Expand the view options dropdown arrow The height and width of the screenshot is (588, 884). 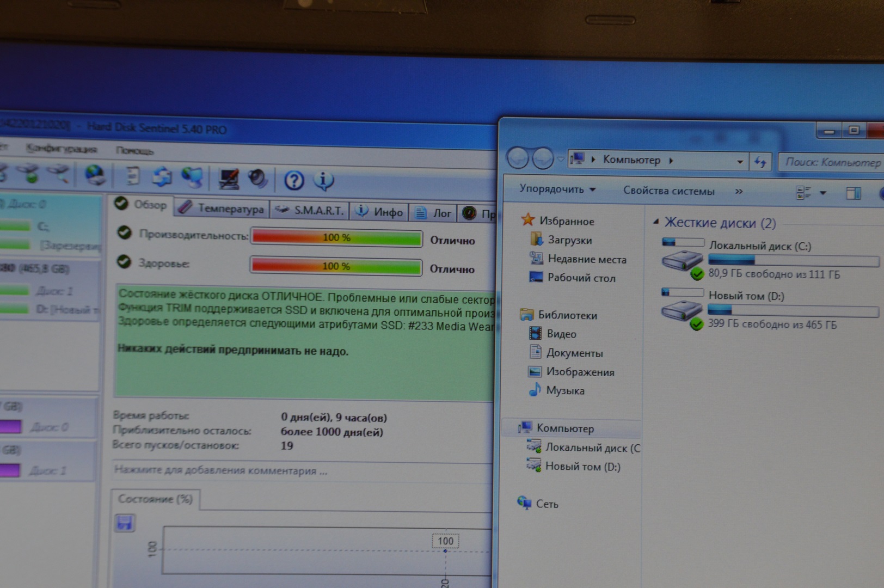823,193
